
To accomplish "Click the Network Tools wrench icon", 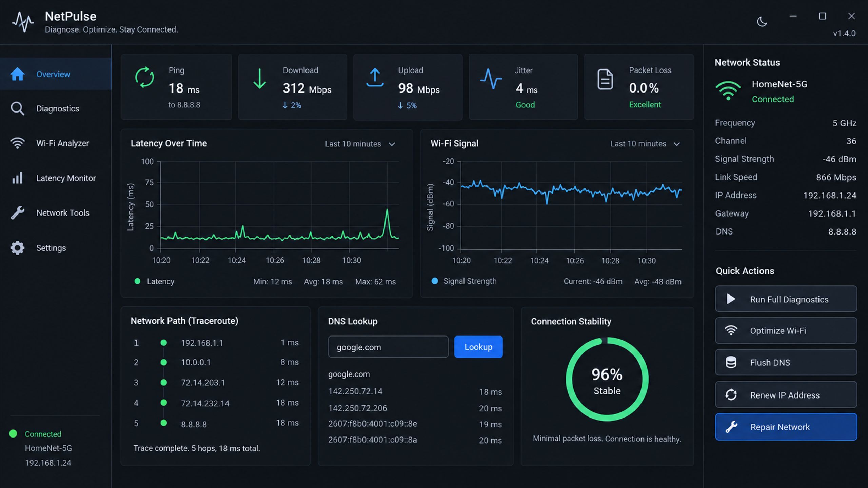I will (x=17, y=213).
